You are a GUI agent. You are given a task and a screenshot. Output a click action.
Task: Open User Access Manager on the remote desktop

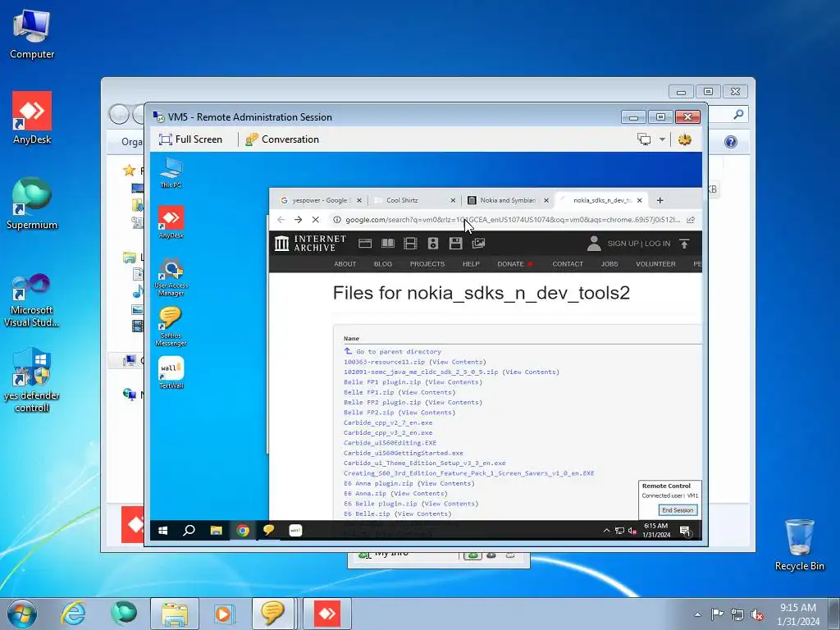point(171,276)
